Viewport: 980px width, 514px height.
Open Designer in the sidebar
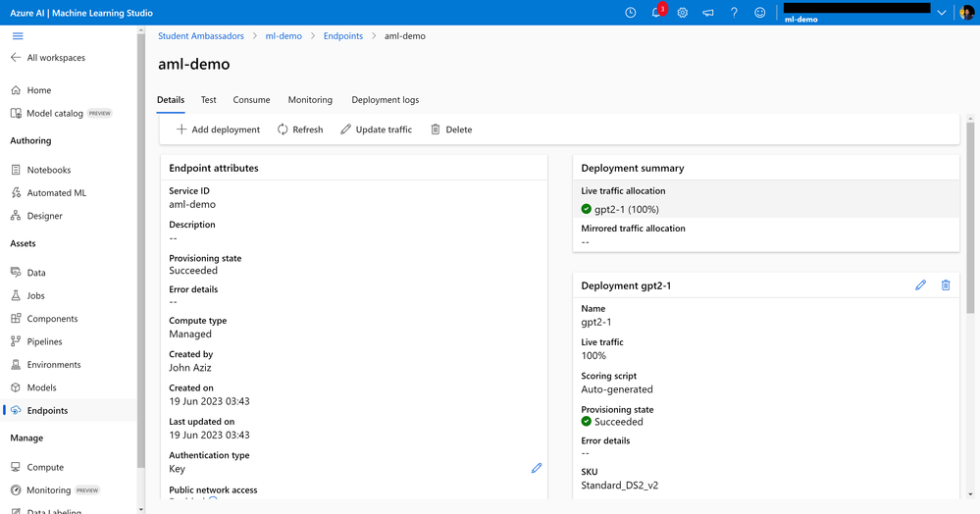(44, 216)
